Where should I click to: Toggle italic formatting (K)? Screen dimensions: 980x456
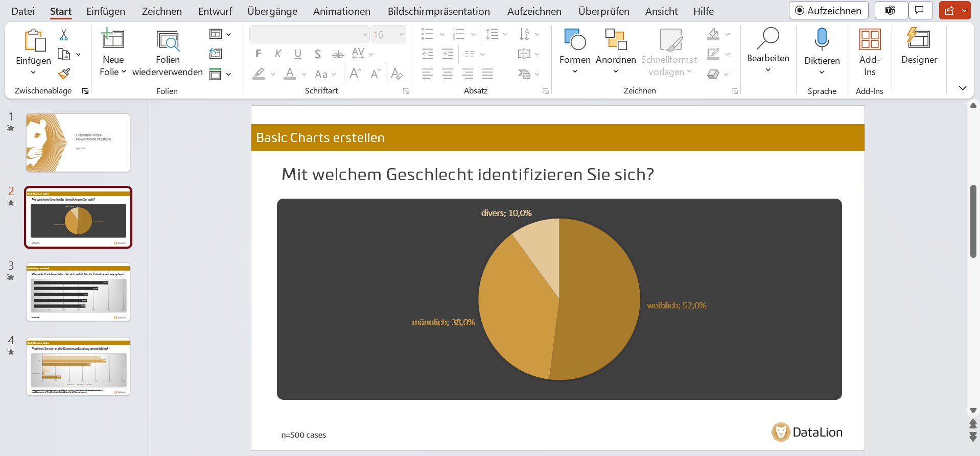[x=278, y=54]
